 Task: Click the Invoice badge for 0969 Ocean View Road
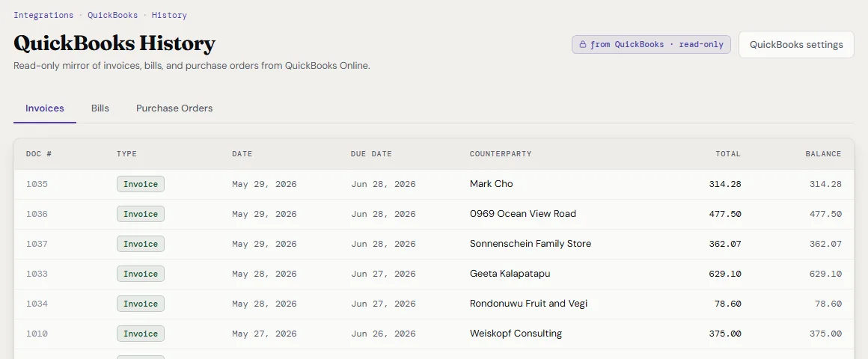point(141,214)
